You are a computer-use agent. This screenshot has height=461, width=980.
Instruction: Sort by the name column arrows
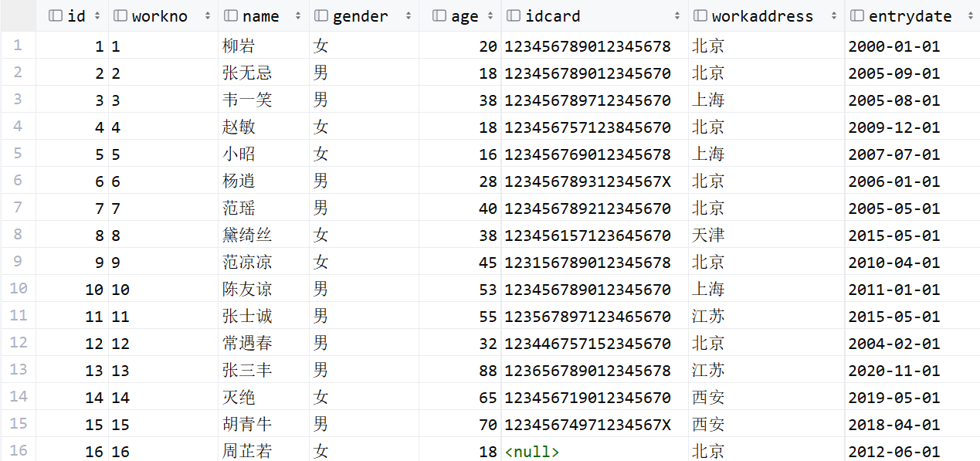click(297, 16)
